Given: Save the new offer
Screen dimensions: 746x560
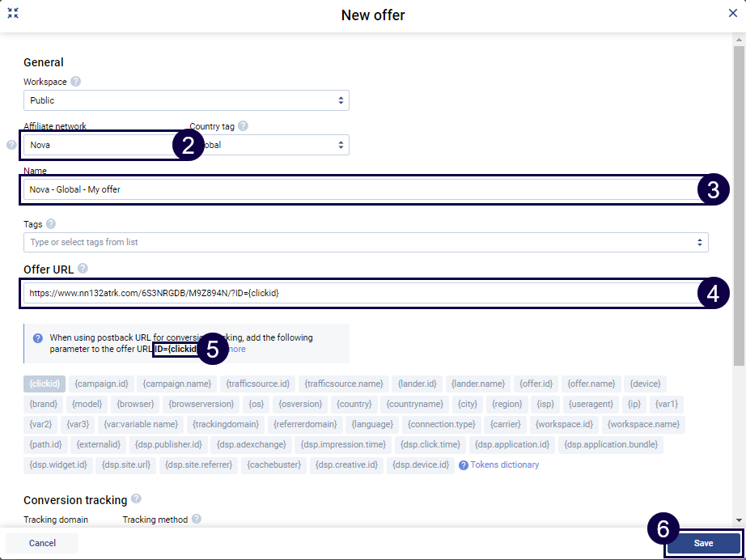Looking at the screenshot, I should pos(702,543).
